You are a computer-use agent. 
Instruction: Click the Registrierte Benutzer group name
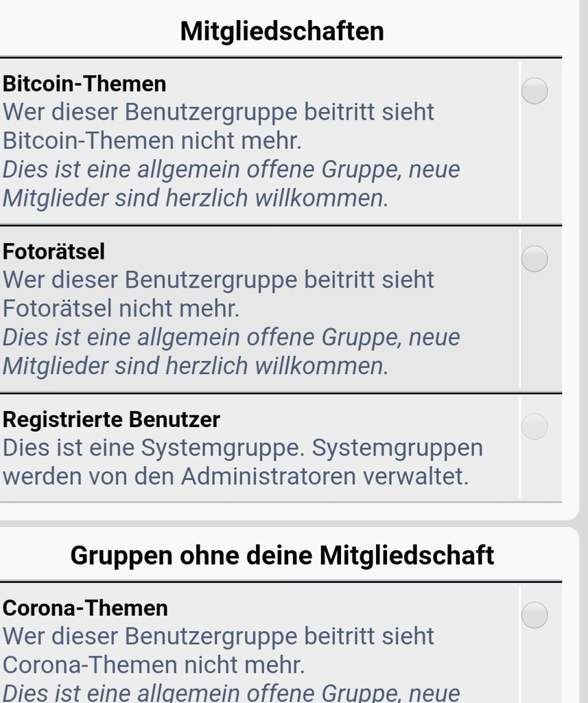coord(111,419)
